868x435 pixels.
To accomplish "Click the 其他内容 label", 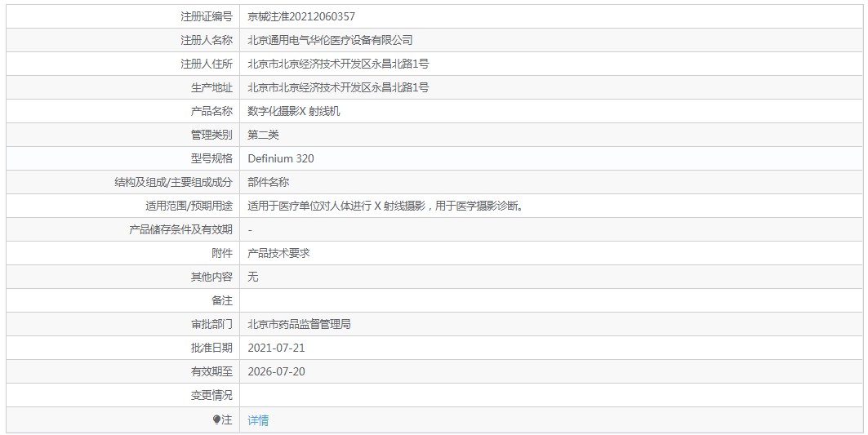I will [211, 277].
